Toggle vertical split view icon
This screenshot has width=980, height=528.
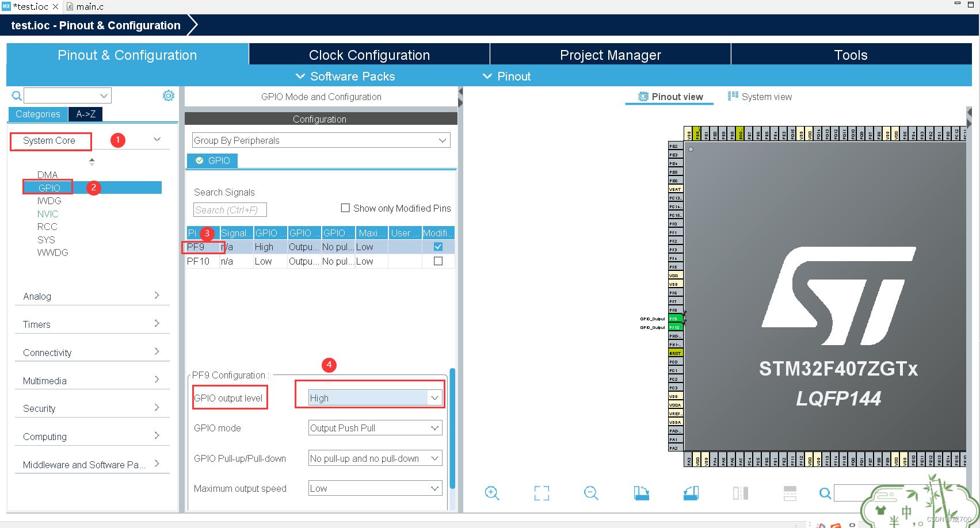click(741, 493)
